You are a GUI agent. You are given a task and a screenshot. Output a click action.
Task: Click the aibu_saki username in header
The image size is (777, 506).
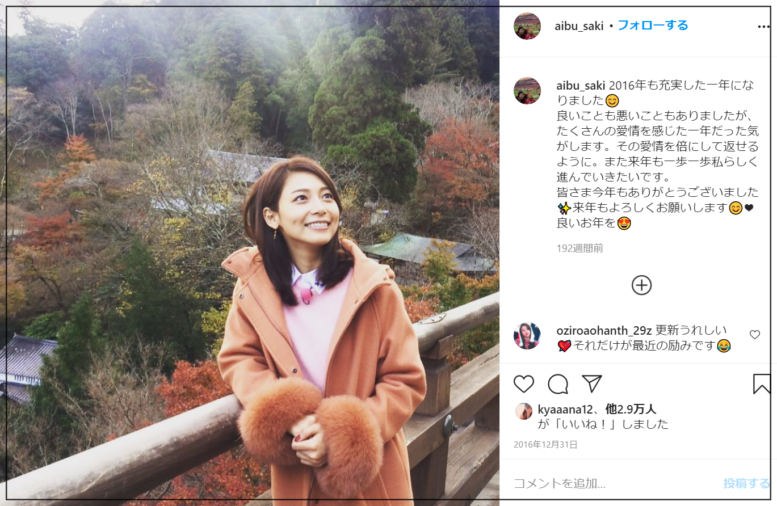pos(579,26)
